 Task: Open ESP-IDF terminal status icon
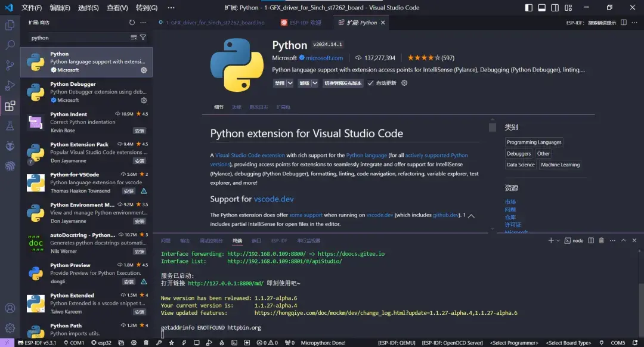pyautogui.click(x=234, y=342)
